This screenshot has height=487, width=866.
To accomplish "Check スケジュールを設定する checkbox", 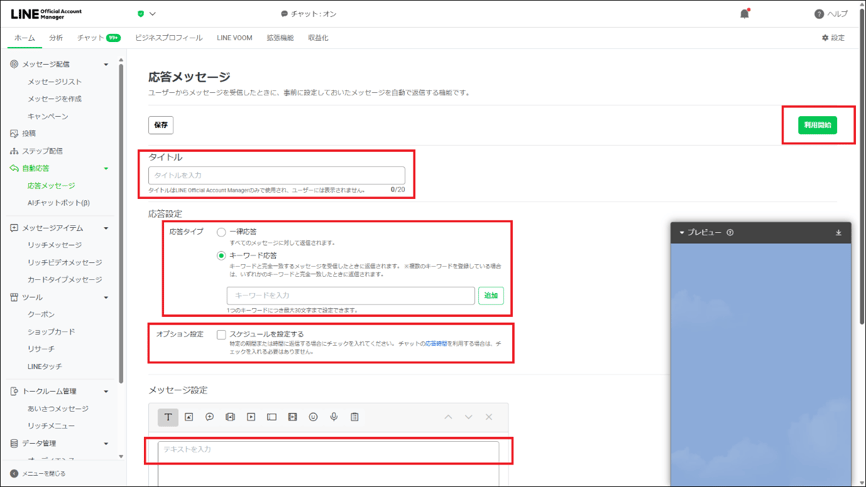I will (x=221, y=335).
